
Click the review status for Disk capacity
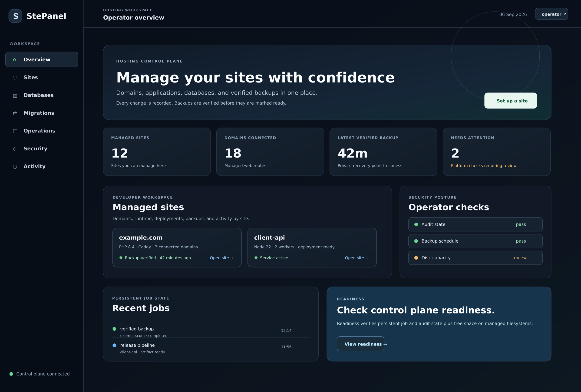tap(519, 258)
